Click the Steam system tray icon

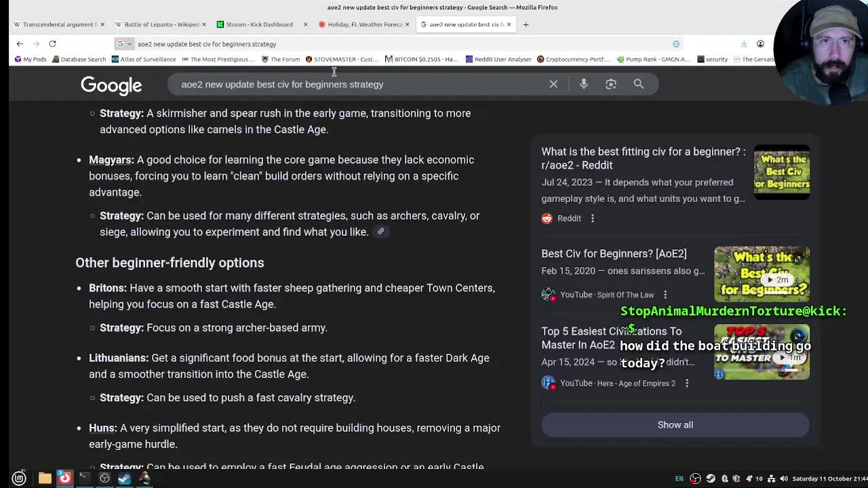710,479
